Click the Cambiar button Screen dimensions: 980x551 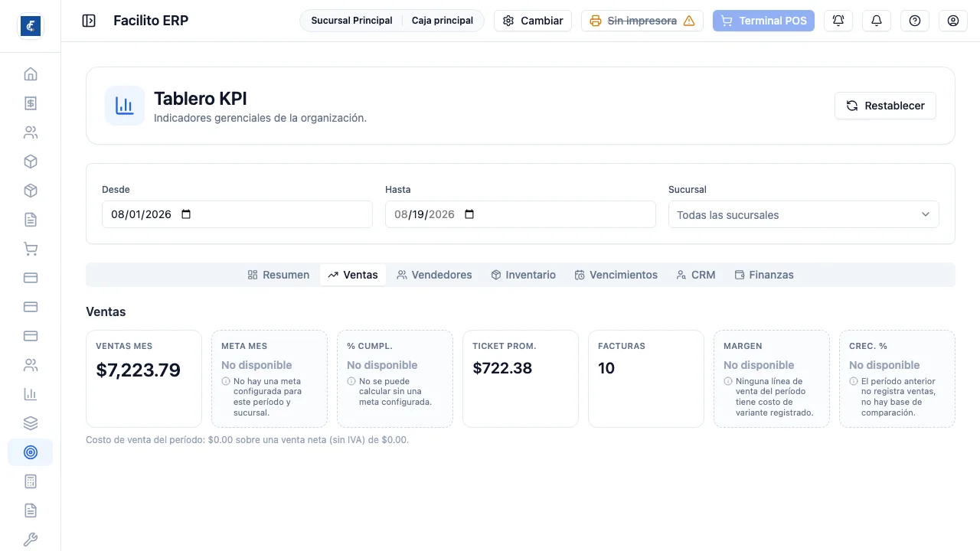click(x=533, y=21)
